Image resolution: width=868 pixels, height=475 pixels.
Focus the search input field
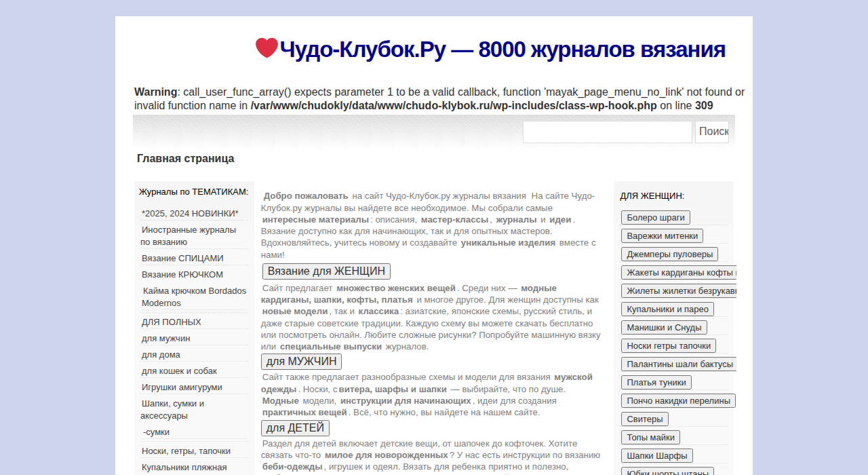(x=608, y=132)
